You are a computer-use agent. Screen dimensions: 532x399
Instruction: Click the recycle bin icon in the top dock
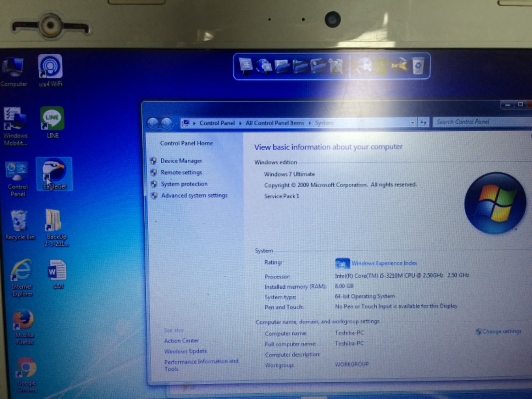tap(418, 66)
